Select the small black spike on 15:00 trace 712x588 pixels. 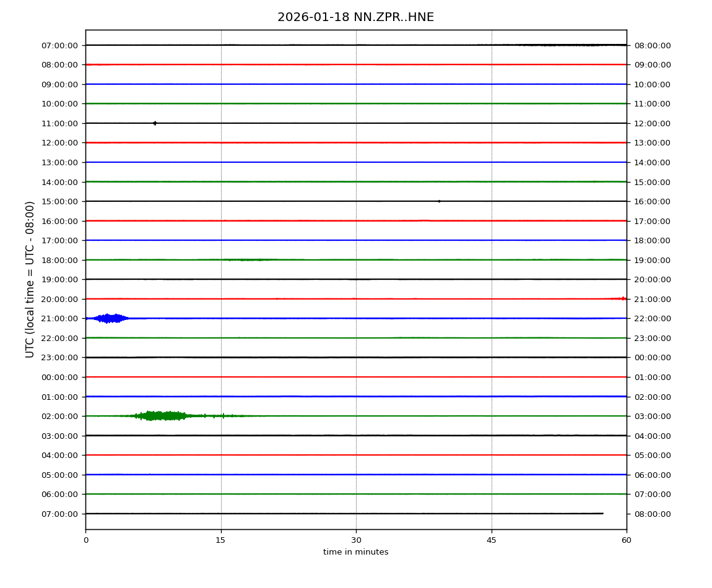tap(439, 201)
